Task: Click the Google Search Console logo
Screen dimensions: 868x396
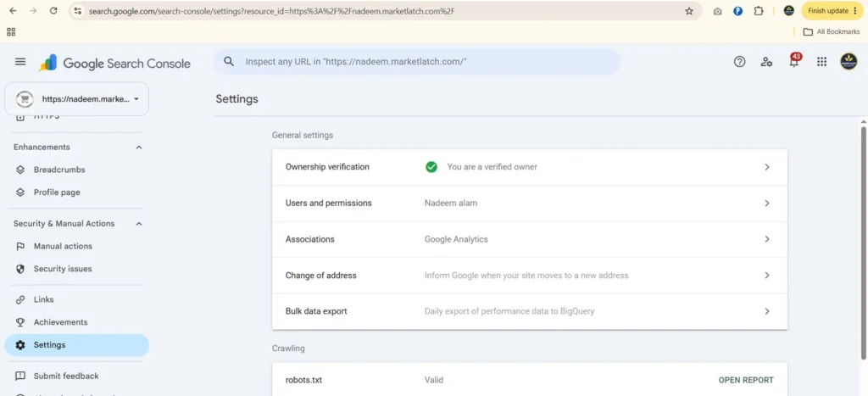Action: point(114,63)
